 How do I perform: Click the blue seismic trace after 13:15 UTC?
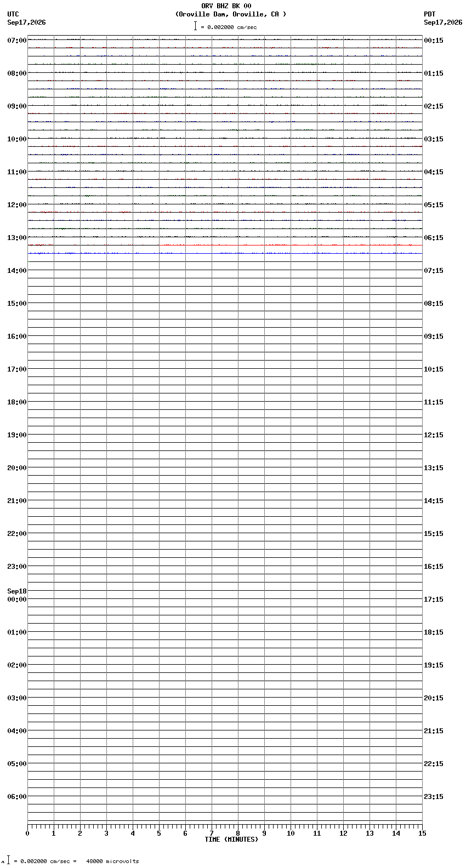(x=225, y=253)
